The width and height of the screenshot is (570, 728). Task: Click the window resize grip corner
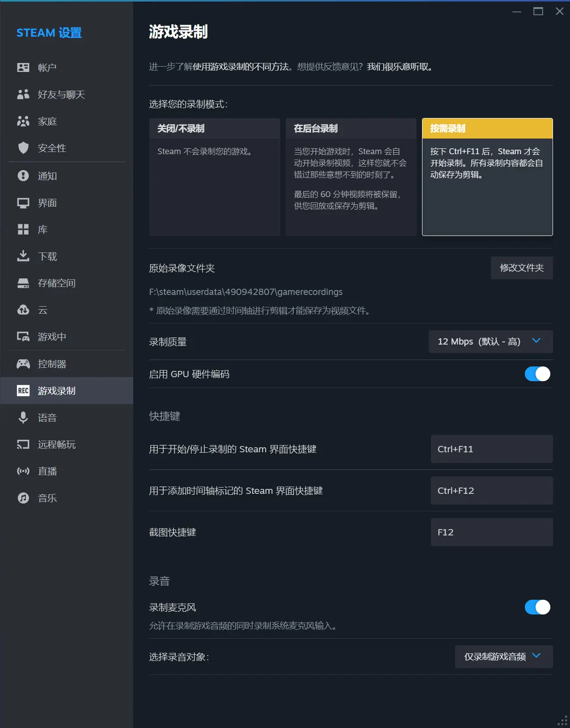[563, 721]
